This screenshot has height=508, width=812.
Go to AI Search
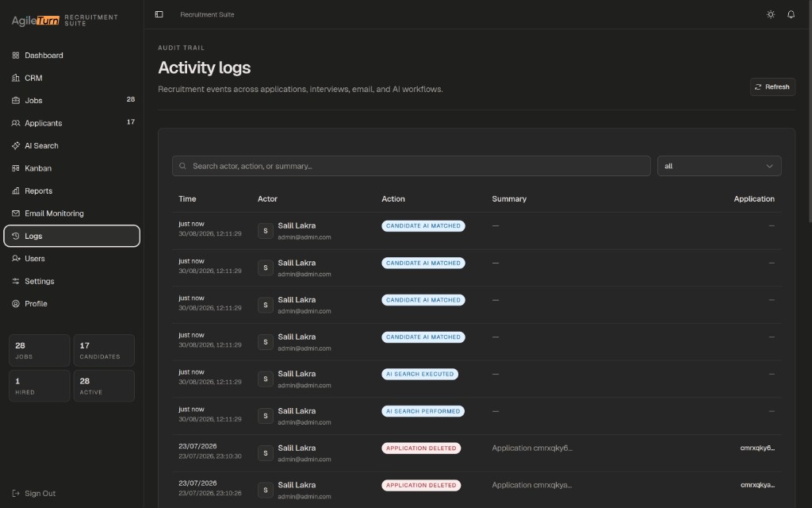pyautogui.click(x=71, y=146)
